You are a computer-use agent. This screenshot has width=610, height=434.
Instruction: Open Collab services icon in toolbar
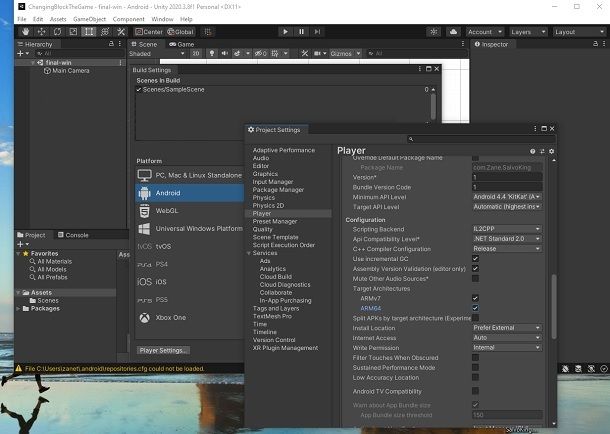coord(434,32)
